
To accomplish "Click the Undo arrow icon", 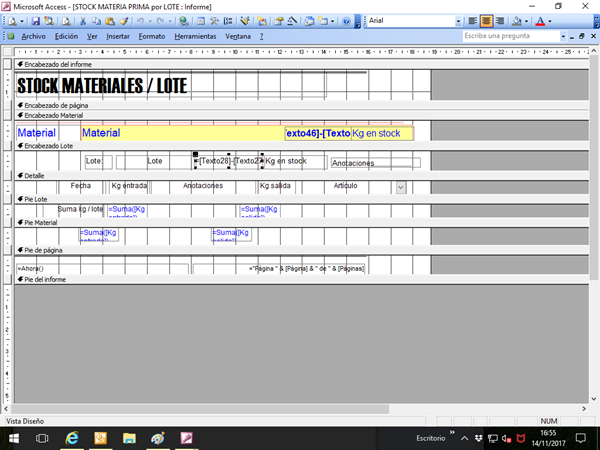I will [x=140, y=21].
